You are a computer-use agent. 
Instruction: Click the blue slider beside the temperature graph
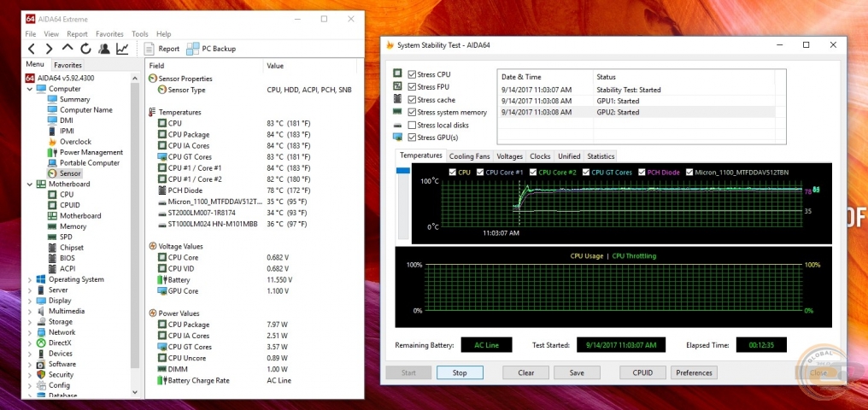point(403,171)
